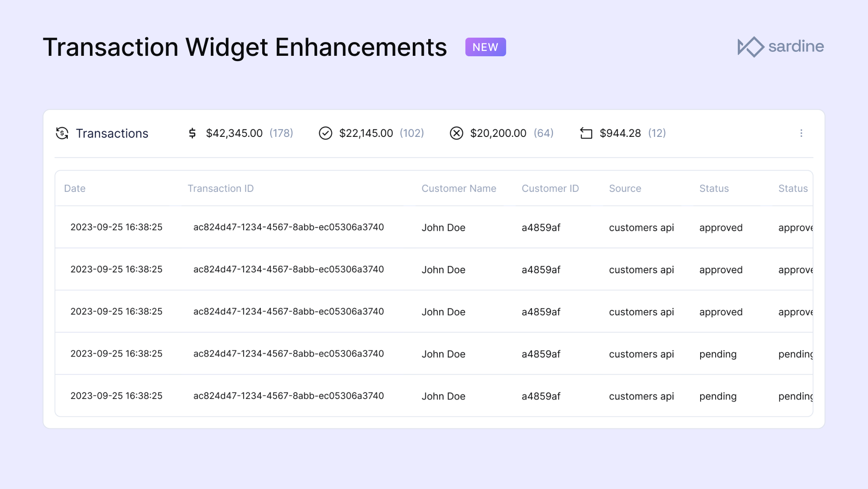The image size is (868, 489).
Task: Click the Source column header
Action: (625, 189)
